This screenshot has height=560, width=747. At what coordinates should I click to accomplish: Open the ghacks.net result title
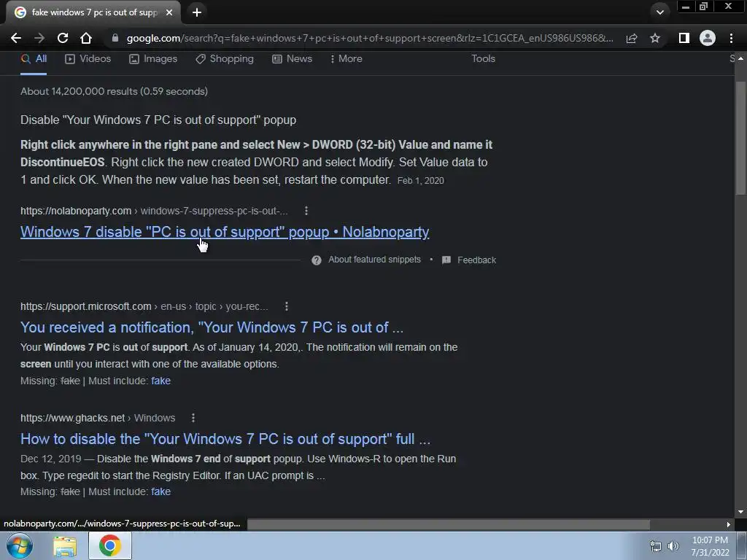click(225, 438)
